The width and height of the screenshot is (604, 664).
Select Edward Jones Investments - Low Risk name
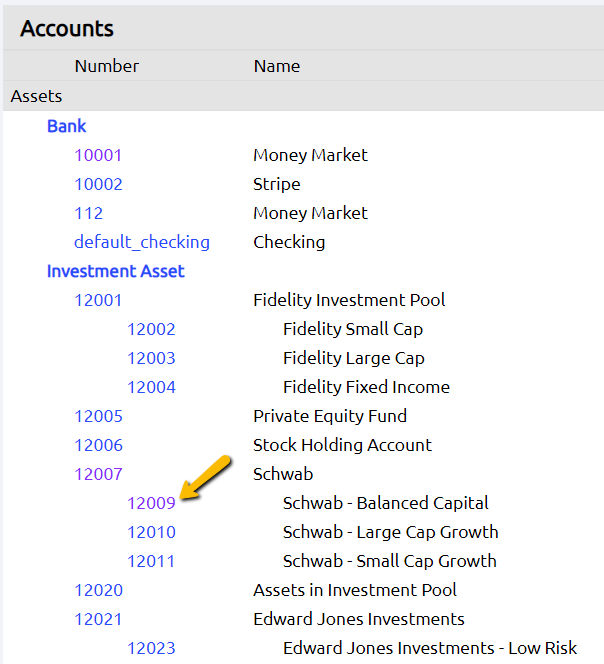tap(430, 648)
